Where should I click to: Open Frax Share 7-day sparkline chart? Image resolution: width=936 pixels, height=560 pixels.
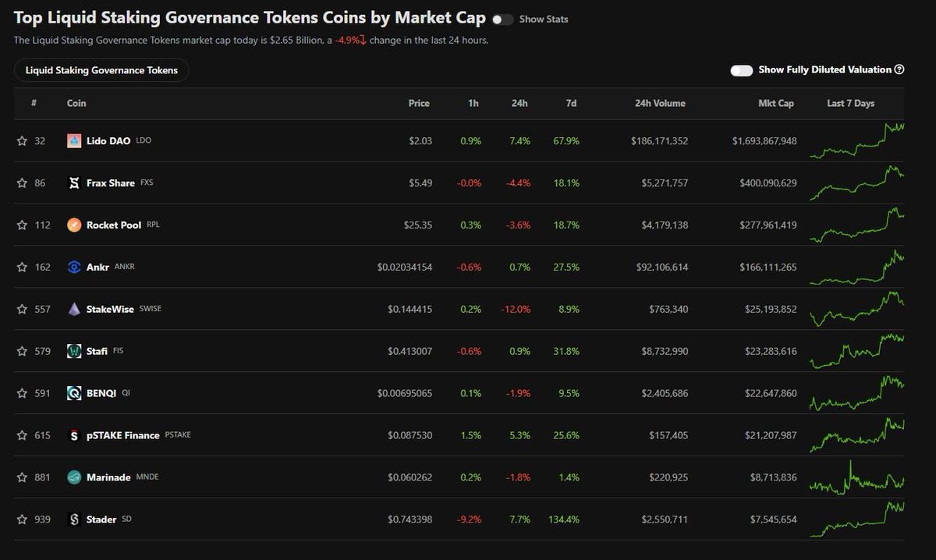[x=857, y=183]
